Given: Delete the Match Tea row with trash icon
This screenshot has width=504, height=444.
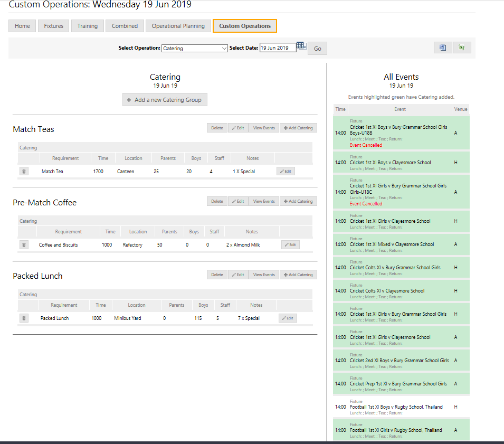Looking at the screenshot, I should 24,172.
